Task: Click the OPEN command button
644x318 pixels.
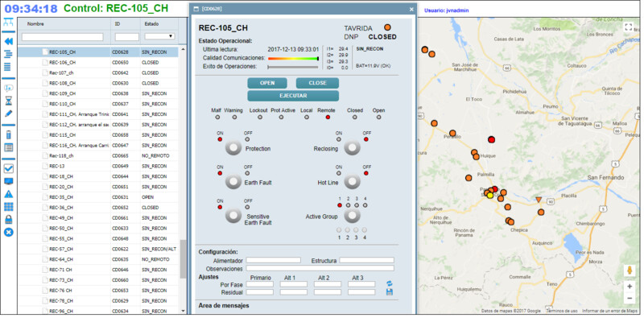Action: (x=267, y=83)
